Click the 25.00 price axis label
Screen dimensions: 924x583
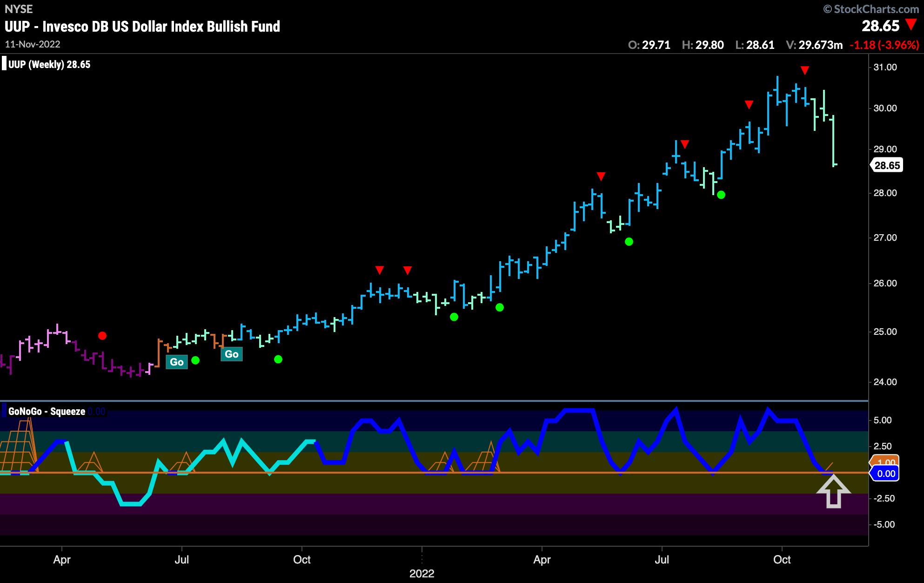click(885, 332)
